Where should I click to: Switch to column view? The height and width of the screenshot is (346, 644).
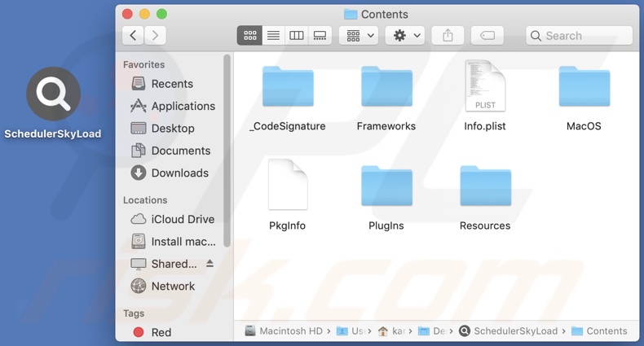296,36
